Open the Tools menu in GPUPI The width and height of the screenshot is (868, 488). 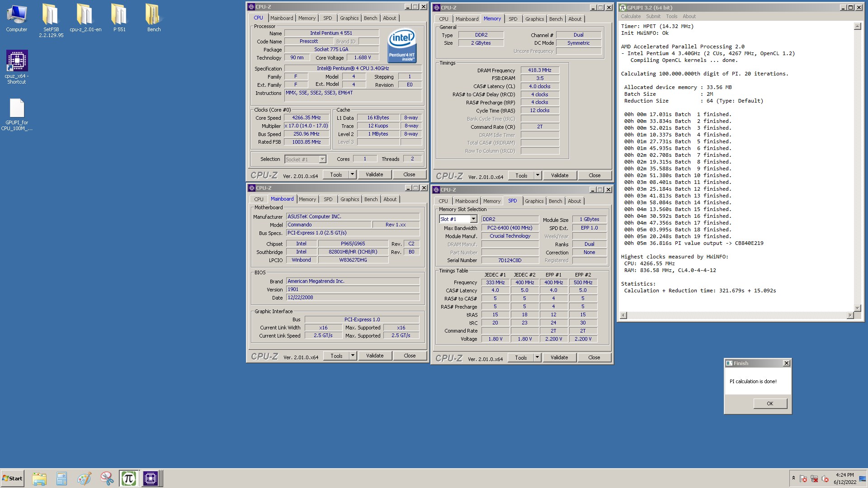click(671, 16)
